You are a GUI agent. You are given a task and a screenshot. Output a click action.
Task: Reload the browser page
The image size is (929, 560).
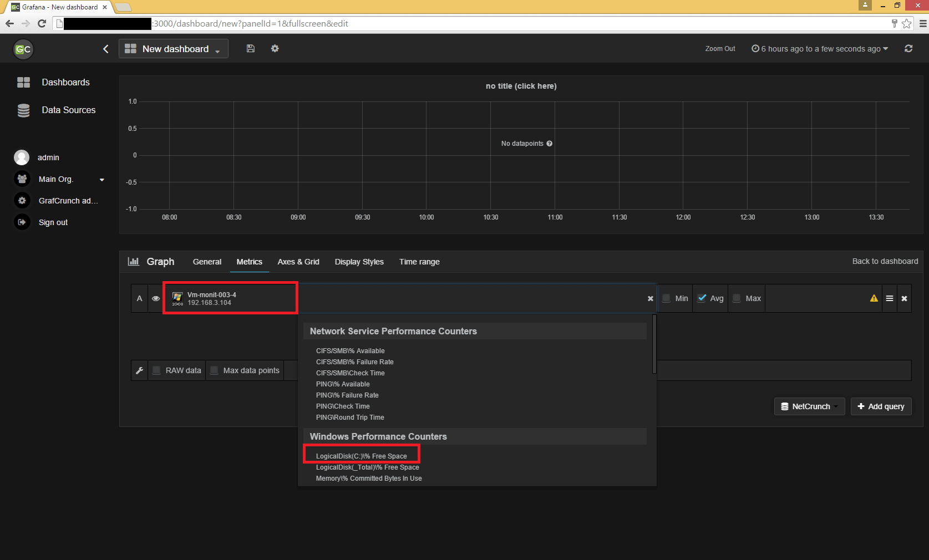[42, 23]
